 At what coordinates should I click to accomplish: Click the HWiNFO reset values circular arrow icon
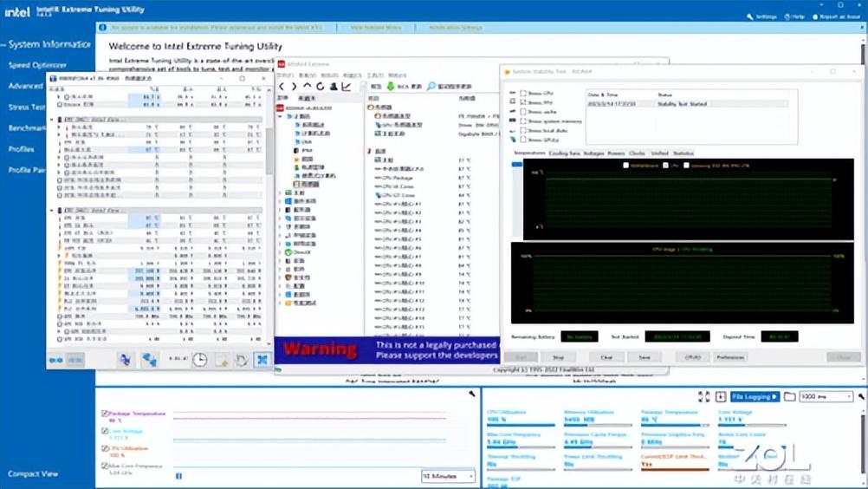(x=242, y=361)
